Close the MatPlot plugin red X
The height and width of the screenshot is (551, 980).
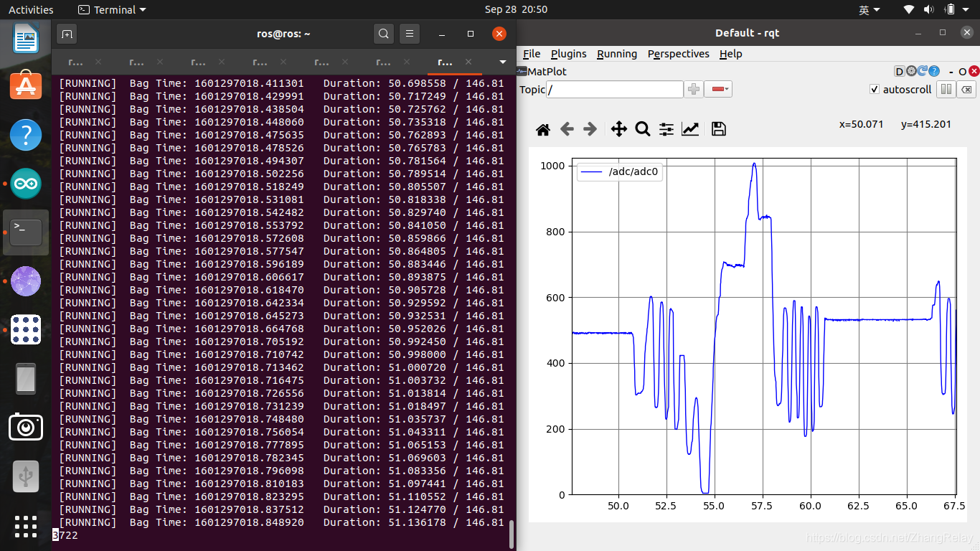974,71
